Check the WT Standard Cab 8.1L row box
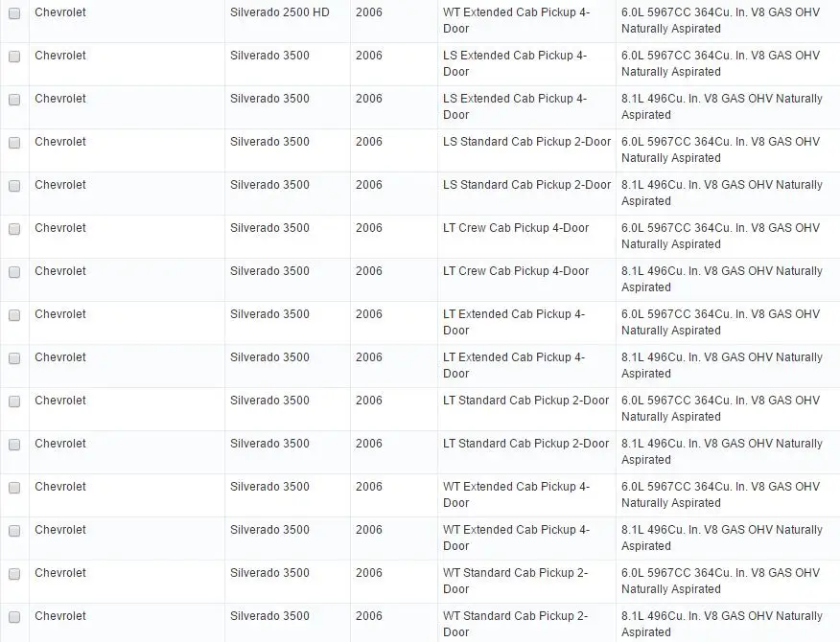The width and height of the screenshot is (840, 642). (x=14, y=617)
